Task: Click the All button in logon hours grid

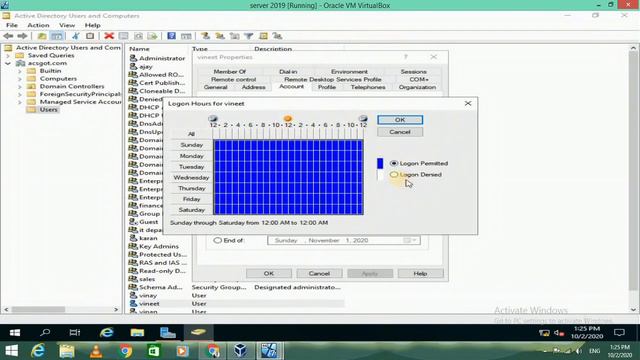Action: 191,134
